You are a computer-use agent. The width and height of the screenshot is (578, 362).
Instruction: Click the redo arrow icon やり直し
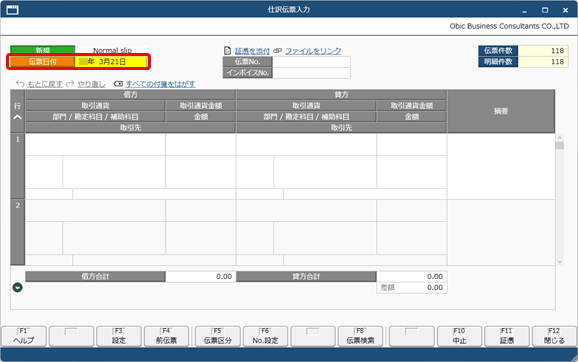pyautogui.click(x=70, y=84)
